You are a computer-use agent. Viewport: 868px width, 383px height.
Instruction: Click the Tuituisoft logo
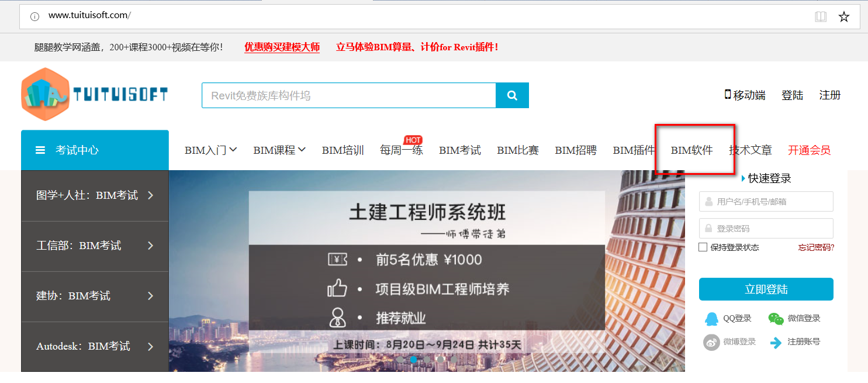(95, 94)
